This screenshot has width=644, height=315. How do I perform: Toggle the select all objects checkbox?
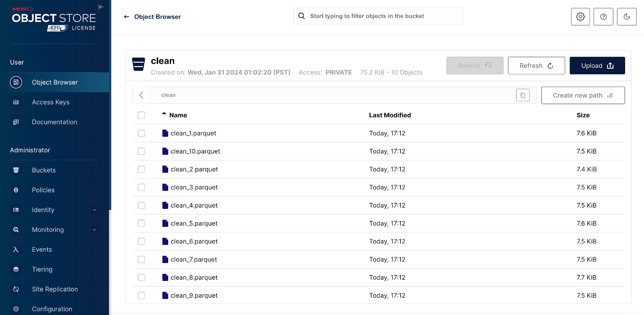click(141, 115)
